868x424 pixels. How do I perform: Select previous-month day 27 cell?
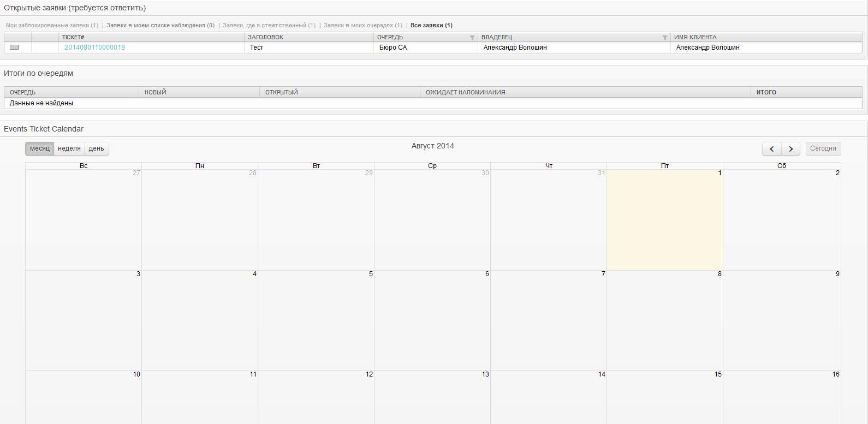click(x=84, y=220)
